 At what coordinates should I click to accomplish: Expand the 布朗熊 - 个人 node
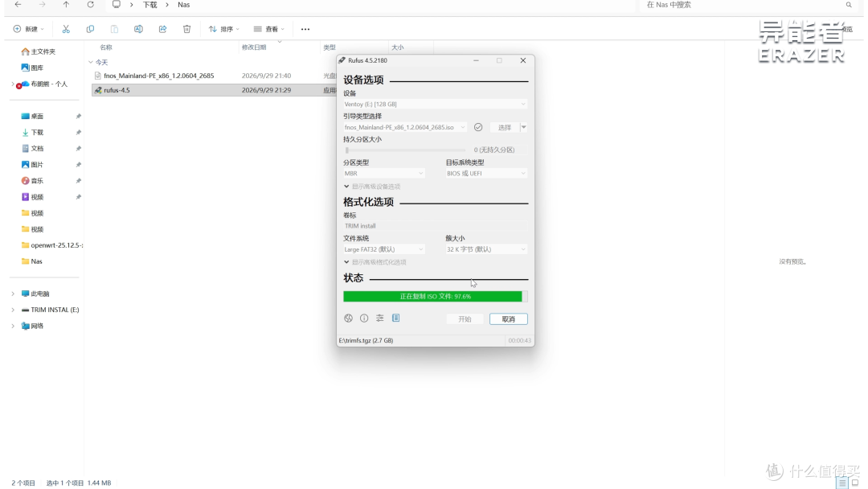coord(13,84)
